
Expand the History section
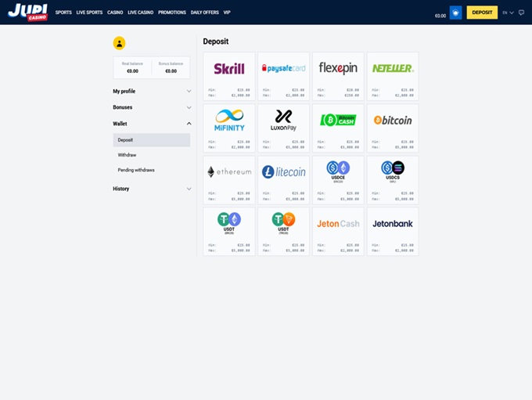point(151,189)
